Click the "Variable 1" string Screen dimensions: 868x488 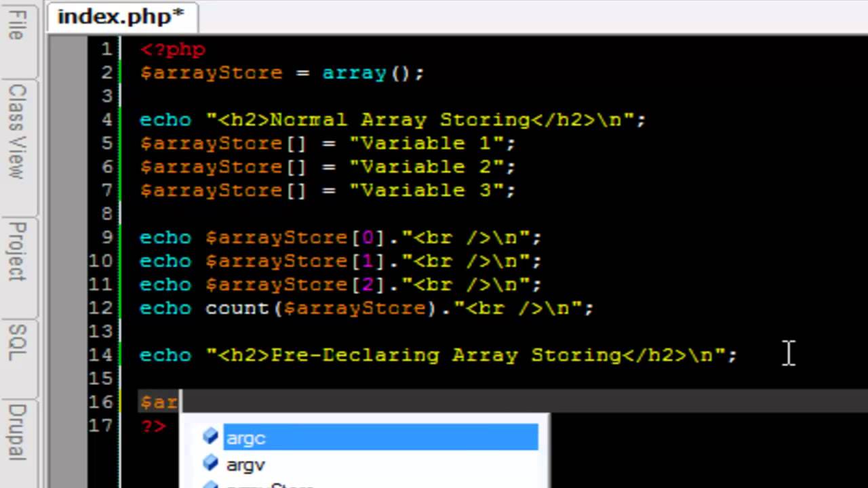click(427, 144)
